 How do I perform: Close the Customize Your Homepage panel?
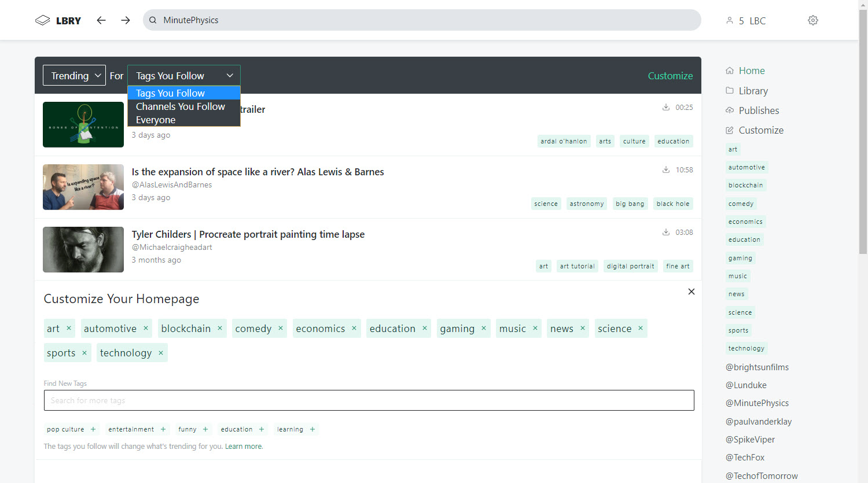tap(691, 292)
